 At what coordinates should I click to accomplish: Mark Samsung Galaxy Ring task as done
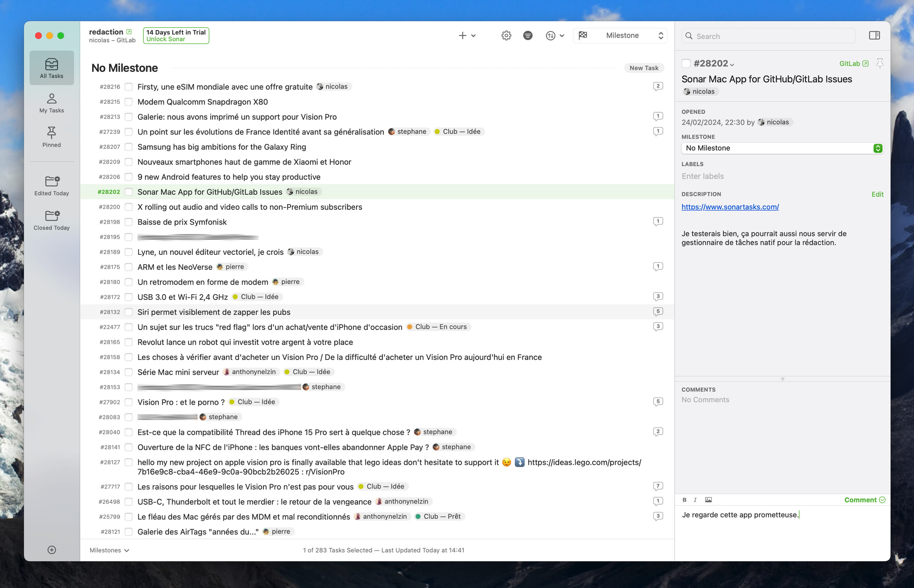point(129,147)
